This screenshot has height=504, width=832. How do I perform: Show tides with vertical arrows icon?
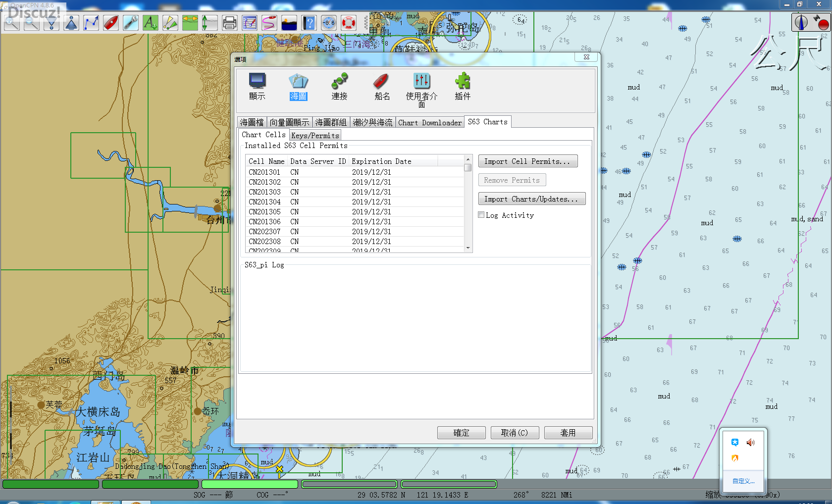pyautogui.click(x=210, y=23)
